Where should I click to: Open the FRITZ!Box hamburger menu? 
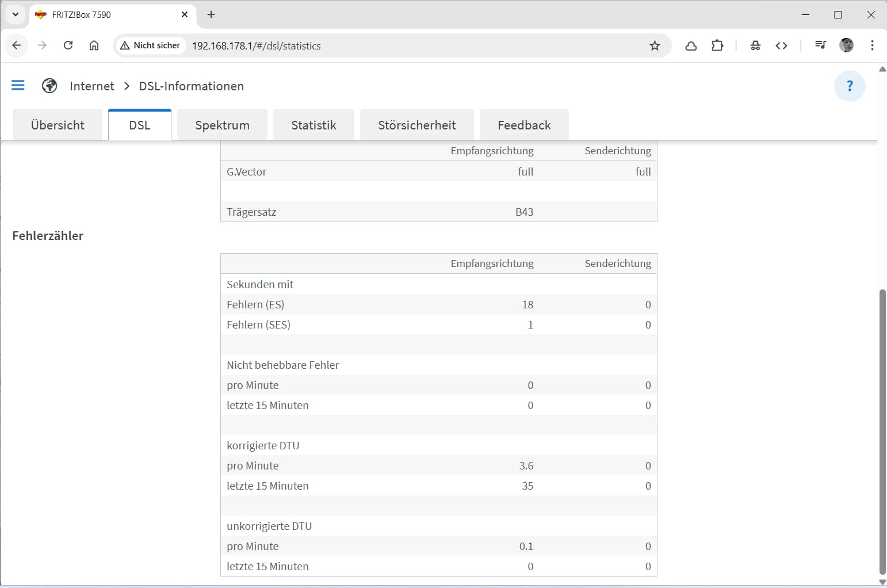click(18, 86)
